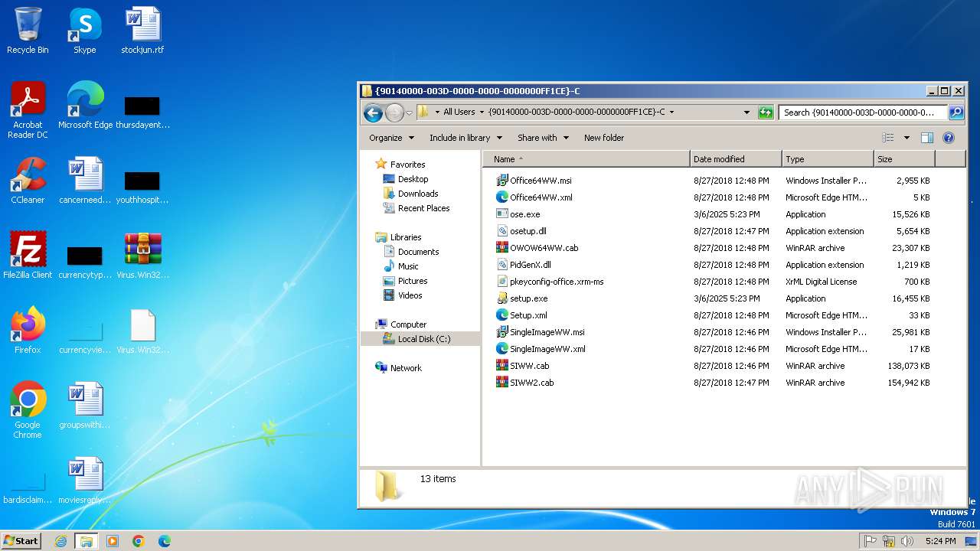
Task: Open the Share with dropdown
Action: [544, 138]
